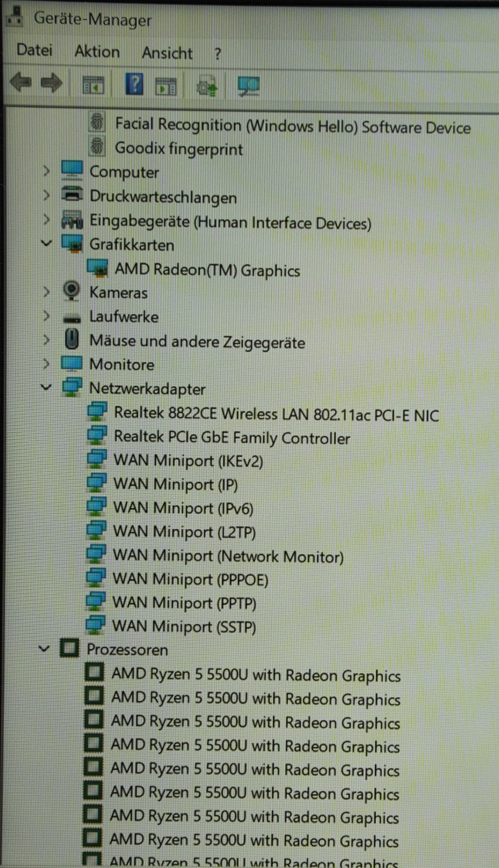Select the Netzwerkadapter label
The image size is (499, 868).
tap(147, 388)
